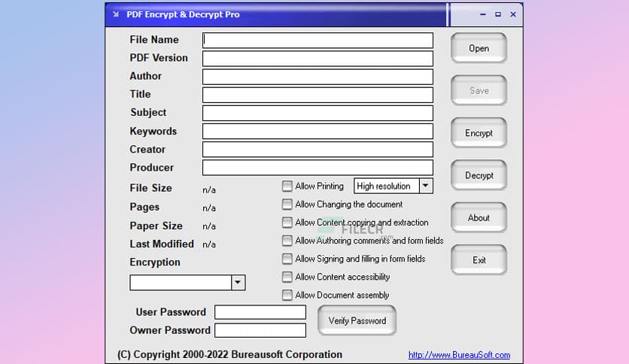The height and width of the screenshot is (364, 629).
Task: Focus the Subject text box
Action: [x=318, y=113]
